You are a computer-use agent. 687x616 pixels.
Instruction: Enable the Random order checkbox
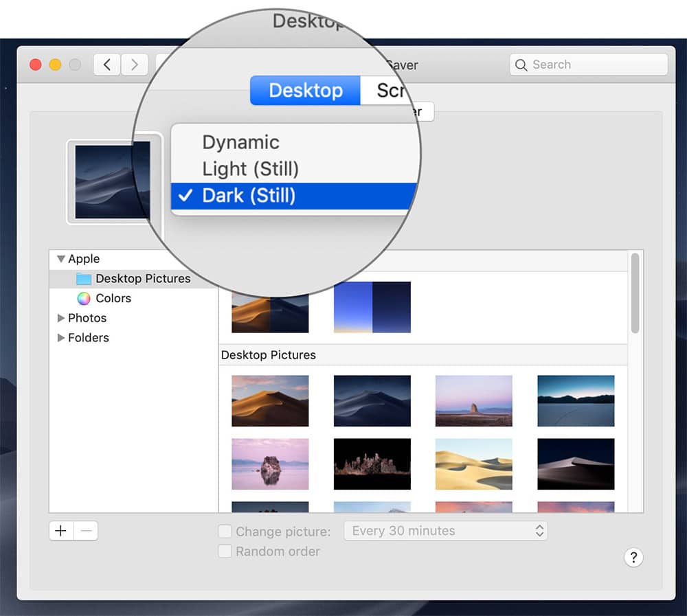pyautogui.click(x=225, y=551)
